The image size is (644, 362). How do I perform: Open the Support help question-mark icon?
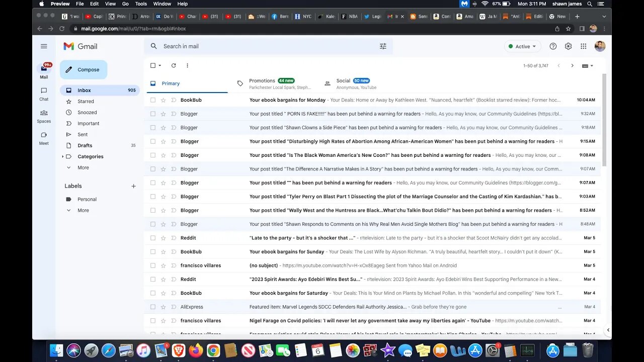click(x=553, y=46)
